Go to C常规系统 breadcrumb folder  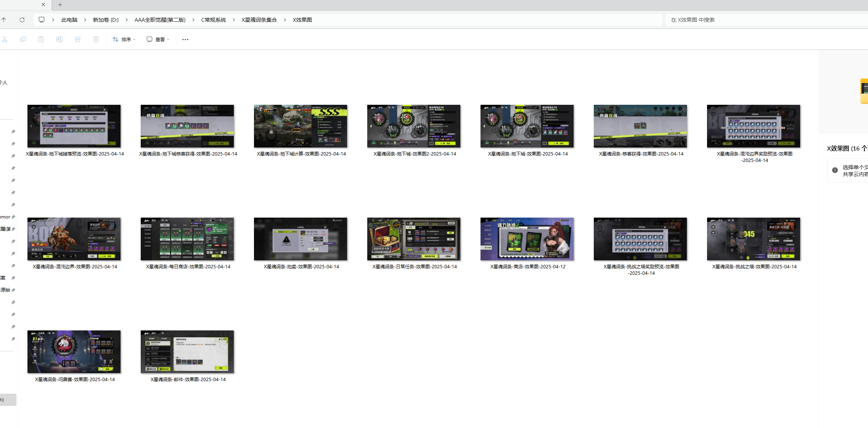click(x=214, y=20)
